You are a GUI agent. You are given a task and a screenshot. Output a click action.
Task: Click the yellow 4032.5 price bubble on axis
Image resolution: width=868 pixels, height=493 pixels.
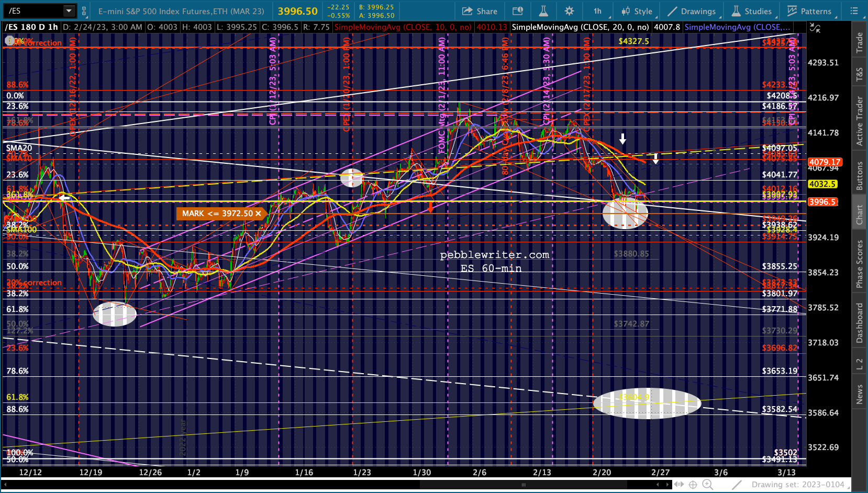coord(822,184)
